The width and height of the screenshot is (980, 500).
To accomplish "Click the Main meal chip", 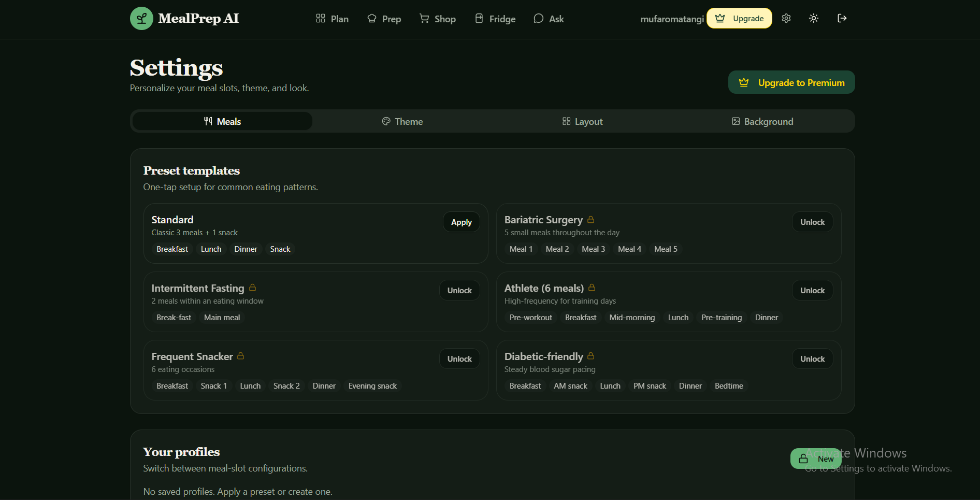I will coord(222,318).
